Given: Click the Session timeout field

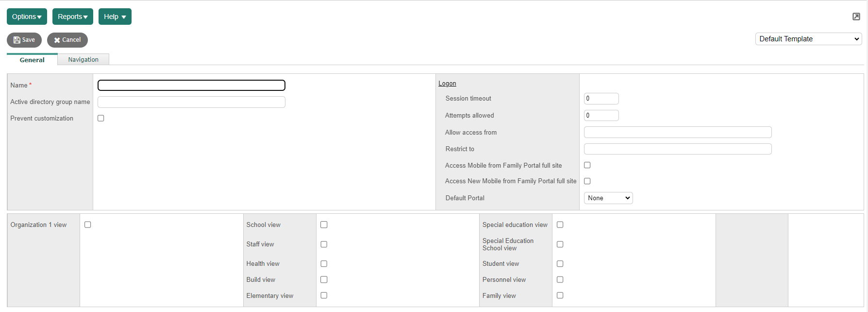Looking at the screenshot, I should point(601,99).
